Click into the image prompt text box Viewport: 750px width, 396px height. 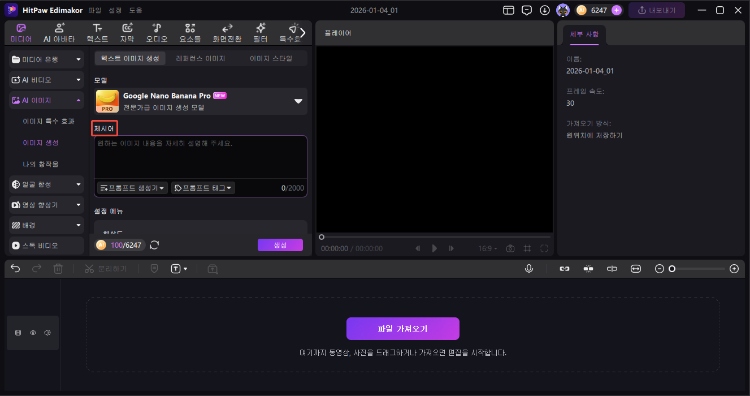201,157
